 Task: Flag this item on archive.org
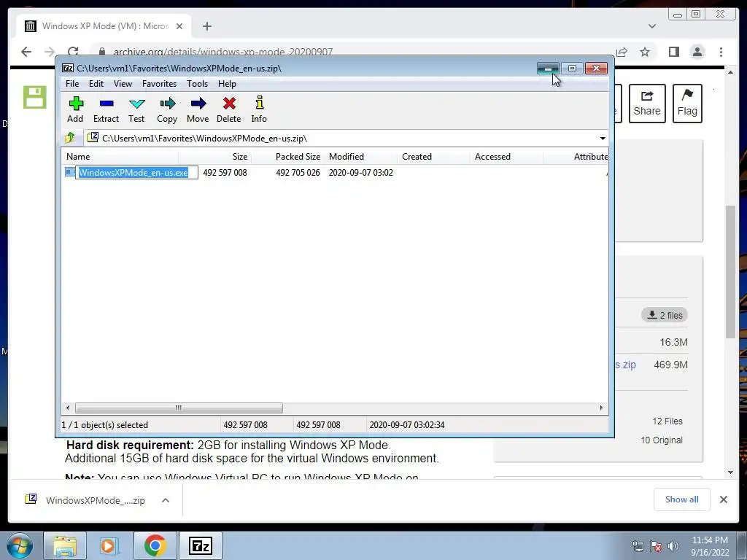point(687,104)
